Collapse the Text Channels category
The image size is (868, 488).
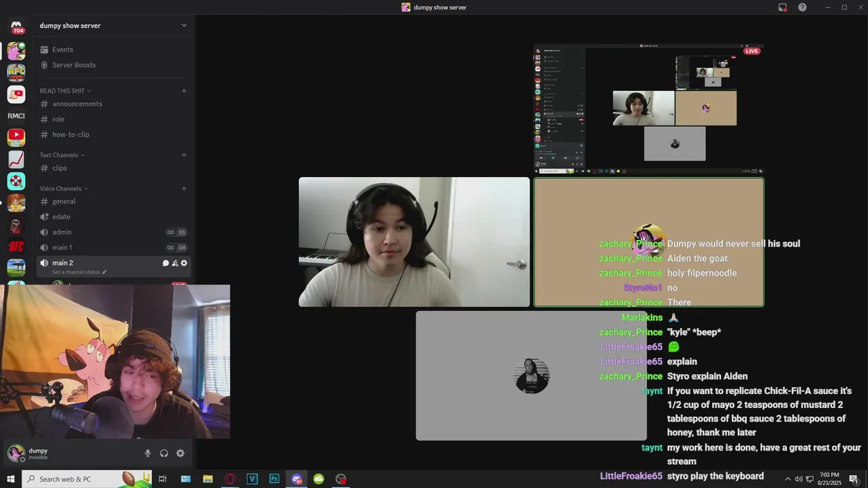[x=62, y=155]
